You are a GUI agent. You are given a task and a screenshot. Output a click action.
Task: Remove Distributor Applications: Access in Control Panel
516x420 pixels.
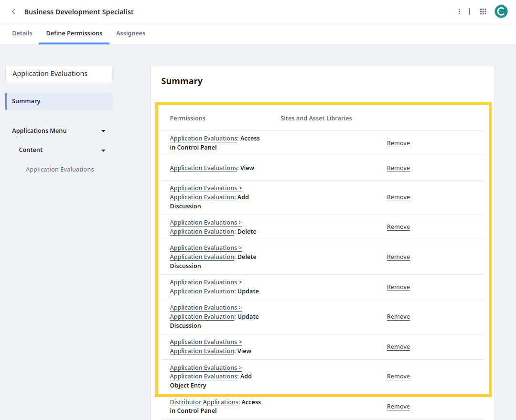pyautogui.click(x=398, y=407)
